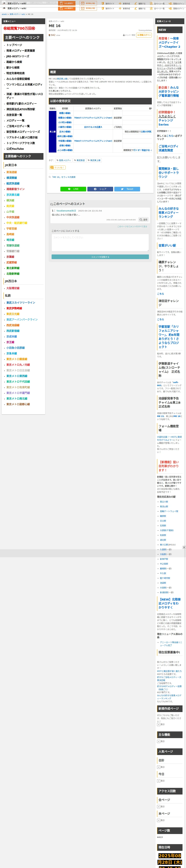Open 東武スカイツリーライン link
The image size is (186, 868).
[21, 303]
